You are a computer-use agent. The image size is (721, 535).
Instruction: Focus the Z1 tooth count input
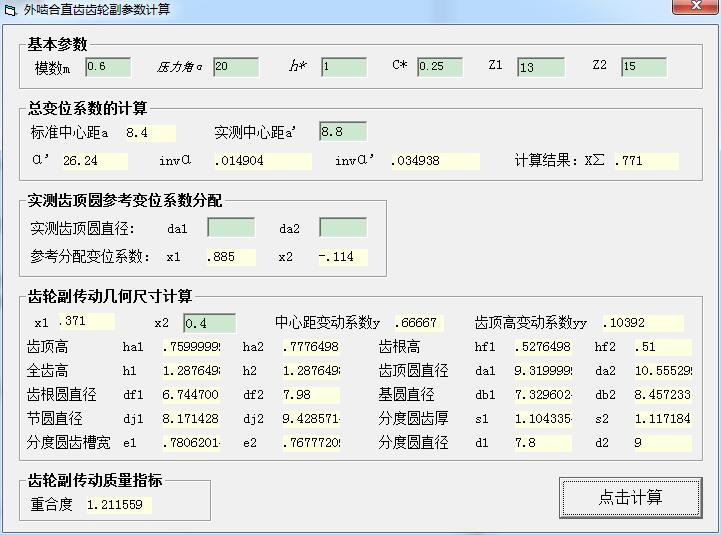pos(541,67)
